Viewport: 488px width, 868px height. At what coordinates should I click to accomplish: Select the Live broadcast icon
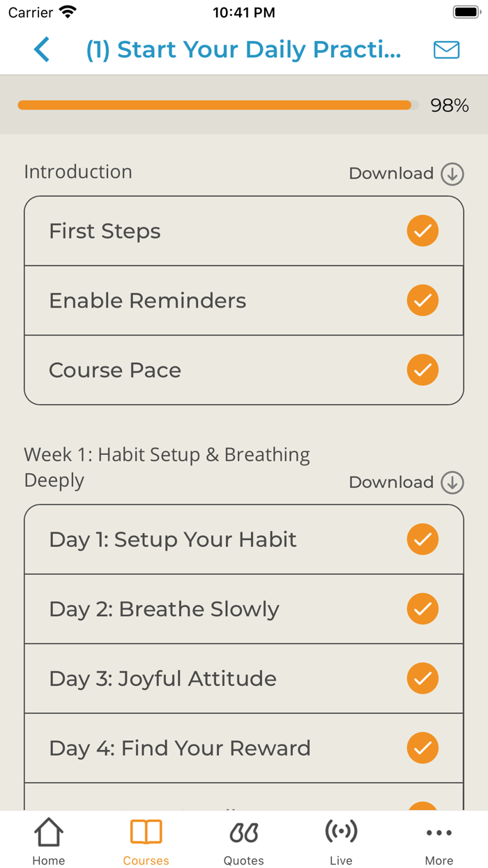[341, 832]
